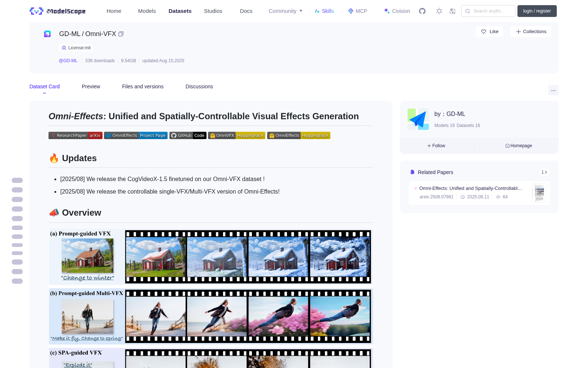Go to the Home page
The image size is (588, 368).
[114, 11]
